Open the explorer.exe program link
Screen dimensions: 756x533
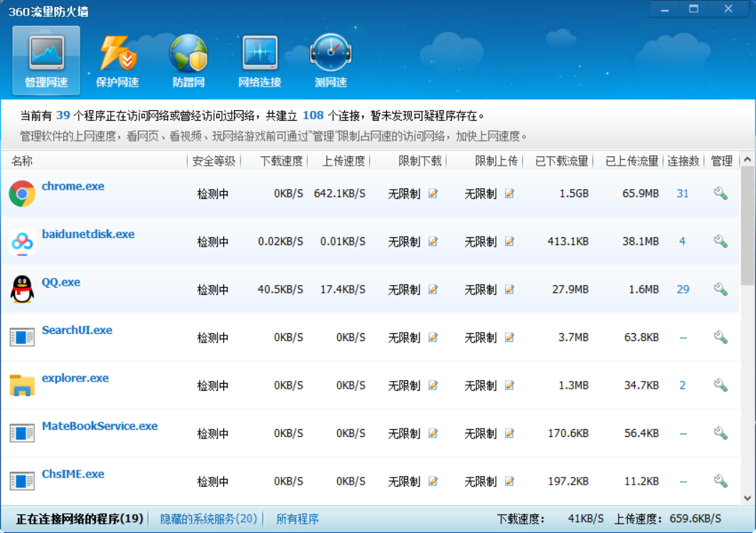click(75, 378)
